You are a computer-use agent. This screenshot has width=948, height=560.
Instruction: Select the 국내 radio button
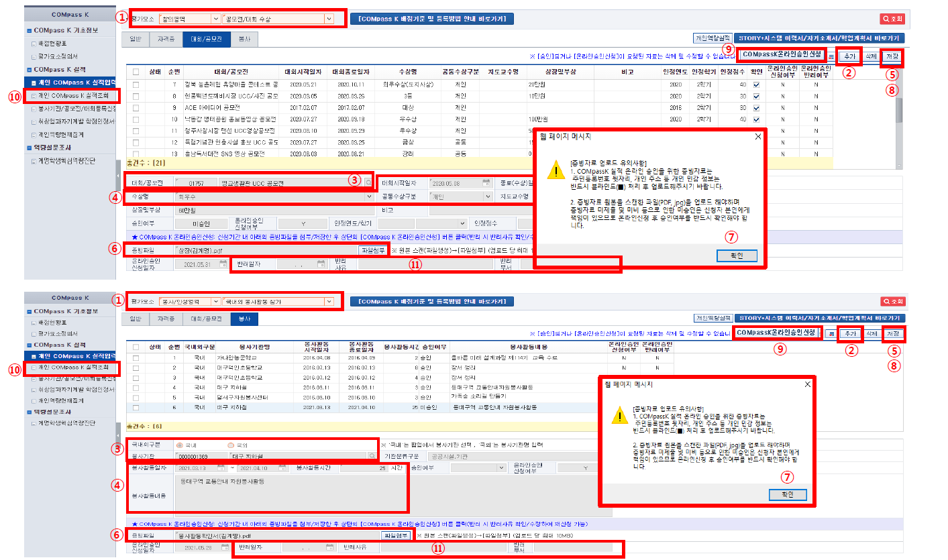coord(179,444)
